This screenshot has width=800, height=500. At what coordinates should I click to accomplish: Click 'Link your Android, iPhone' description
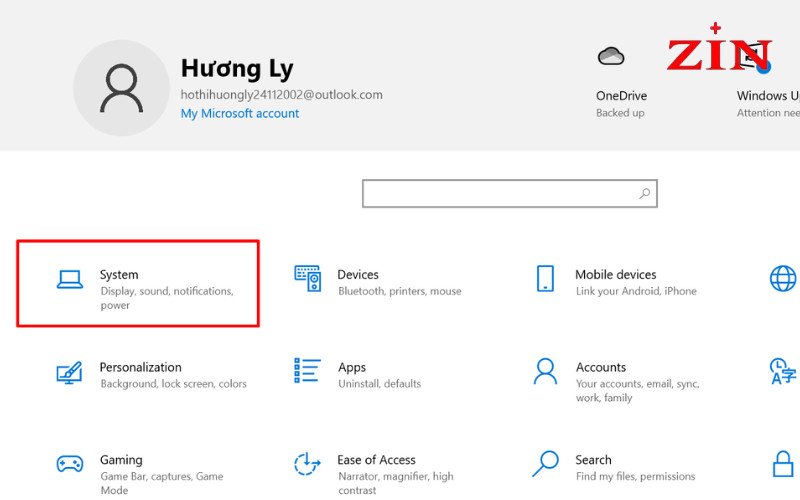(x=636, y=291)
